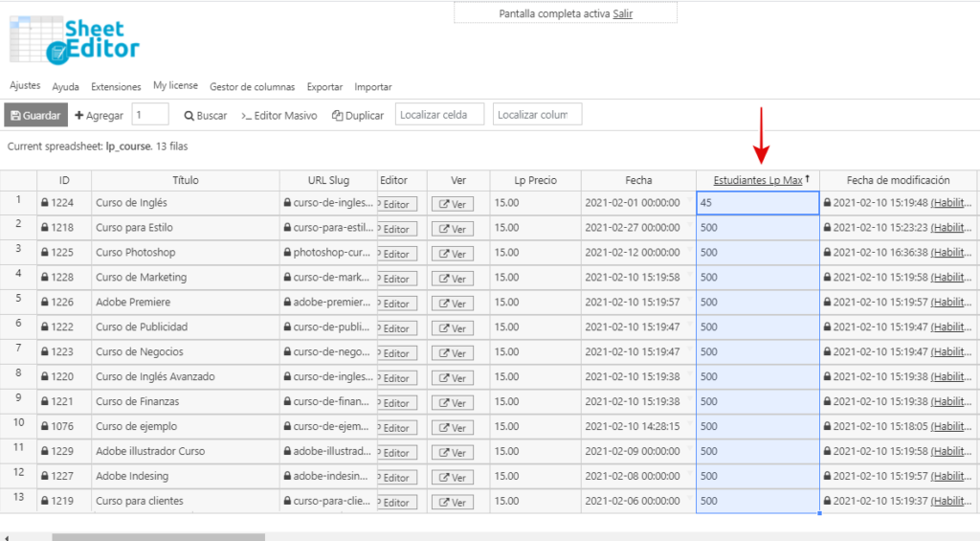Click the number of rows input box
Image resolution: width=980 pixels, height=541 pixels.
click(150, 115)
